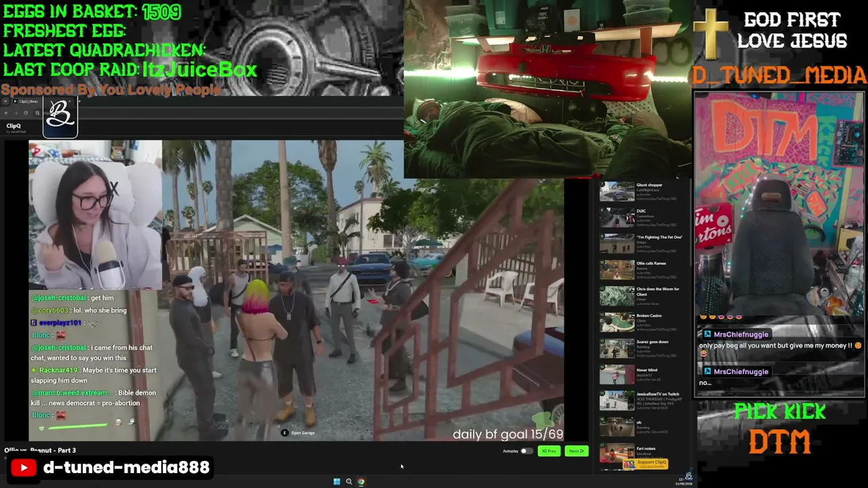The width and height of the screenshot is (868, 488).
Task: Click the clip queue scrollbar
Action: click(690, 224)
